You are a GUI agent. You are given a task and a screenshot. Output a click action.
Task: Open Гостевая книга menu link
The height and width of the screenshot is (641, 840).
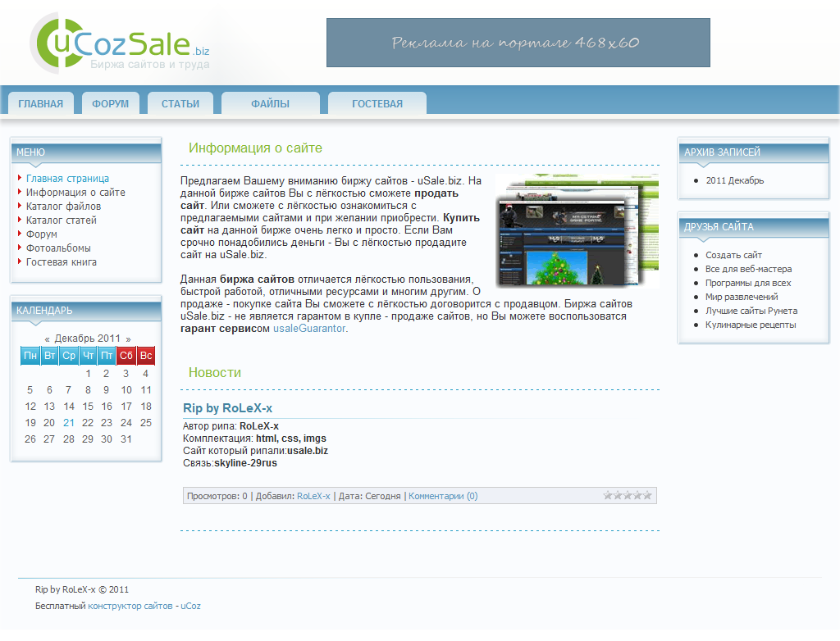tap(62, 262)
